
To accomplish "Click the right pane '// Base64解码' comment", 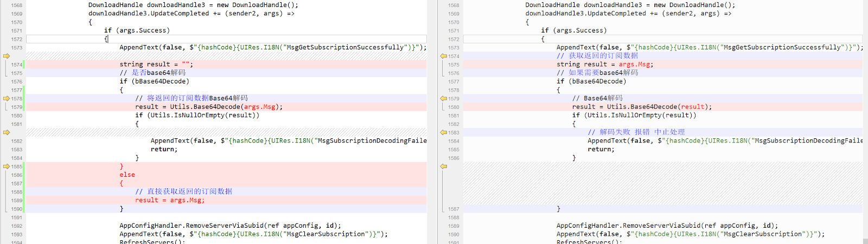I will click(x=597, y=98).
